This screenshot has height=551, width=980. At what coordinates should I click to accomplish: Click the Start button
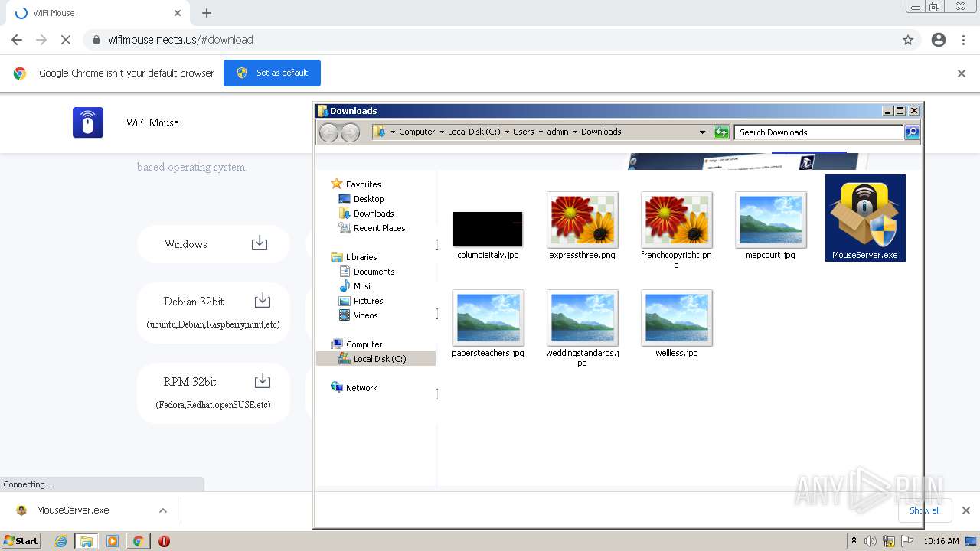click(x=21, y=541)
